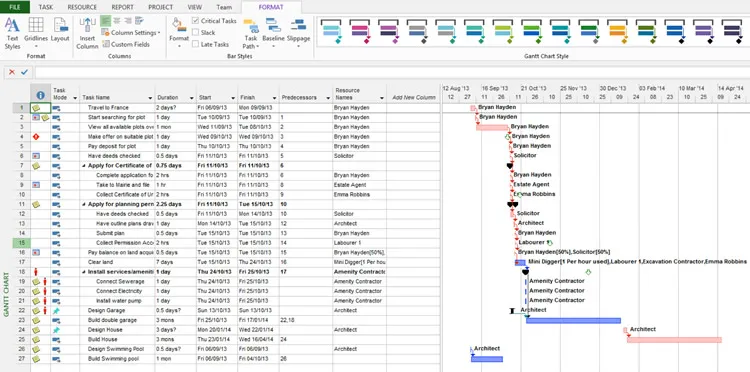Open the Resource Names column filter dropdown
This screenshot has height=372, width=750.
coord(382,98)
